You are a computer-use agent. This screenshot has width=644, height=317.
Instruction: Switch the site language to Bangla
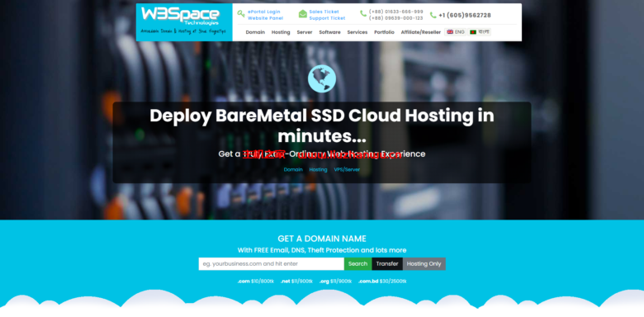click(x=480, y=32)
